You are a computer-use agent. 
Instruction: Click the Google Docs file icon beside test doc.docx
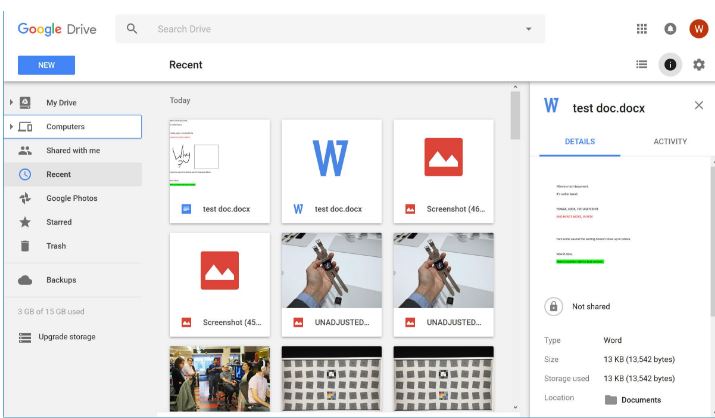coord(186,209)
